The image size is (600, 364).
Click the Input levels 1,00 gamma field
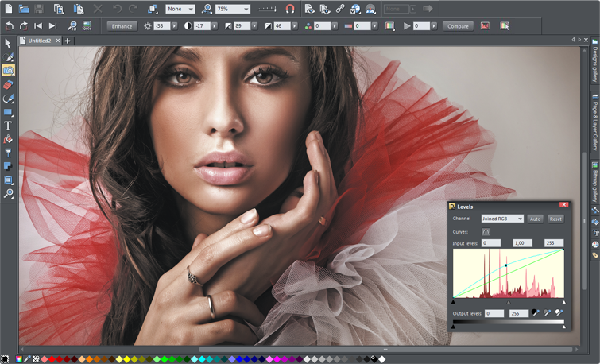pyautogui.click(x=522, y=242)
